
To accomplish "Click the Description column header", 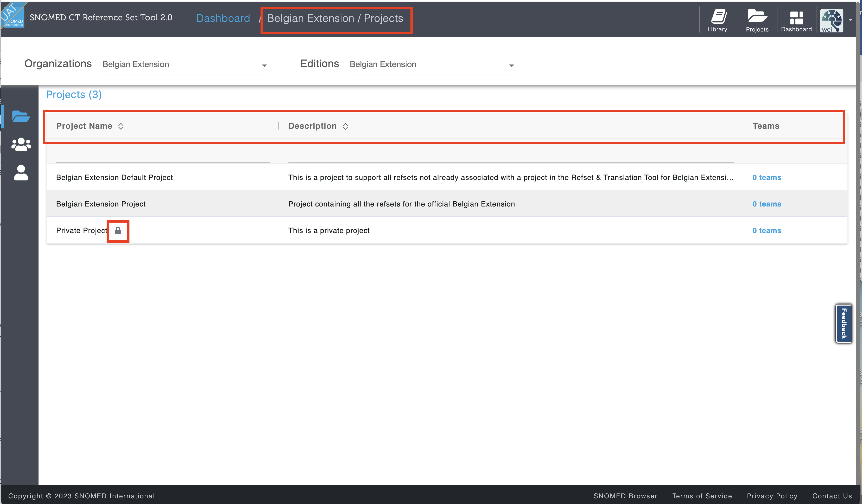I will click(x=312, y=126).
